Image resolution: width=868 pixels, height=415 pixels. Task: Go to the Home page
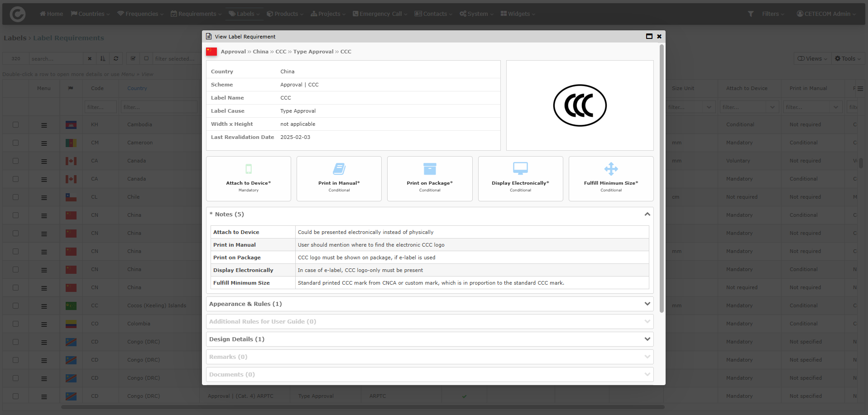point(51,14)
